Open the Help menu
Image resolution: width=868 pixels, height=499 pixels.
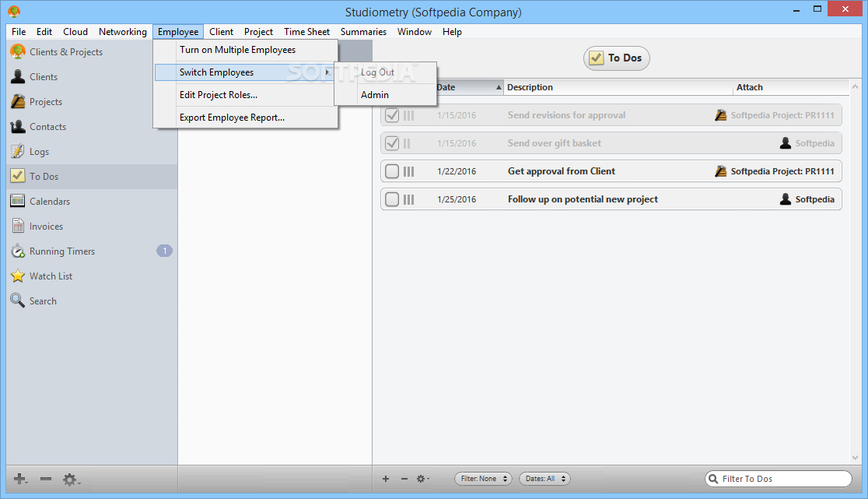(x=452, y=32)
